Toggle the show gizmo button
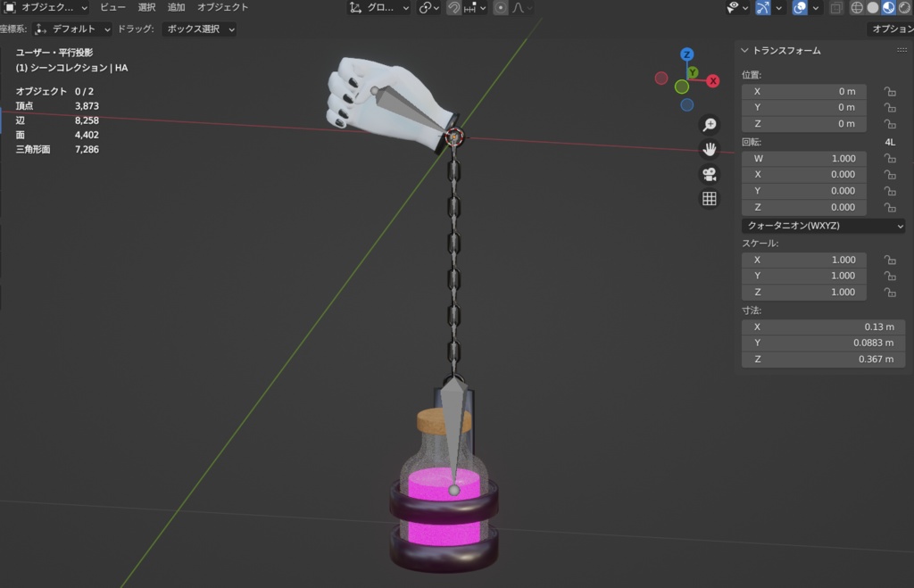The width and height of the screenshot is (914, 588). pyautogui.click(x=762, y=7)
